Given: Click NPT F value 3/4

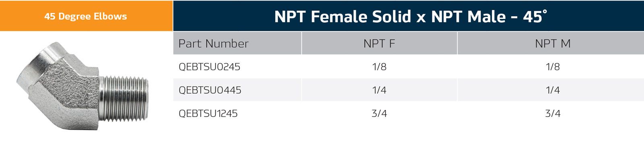Looking at the screenshot, I should pos(380,114).
